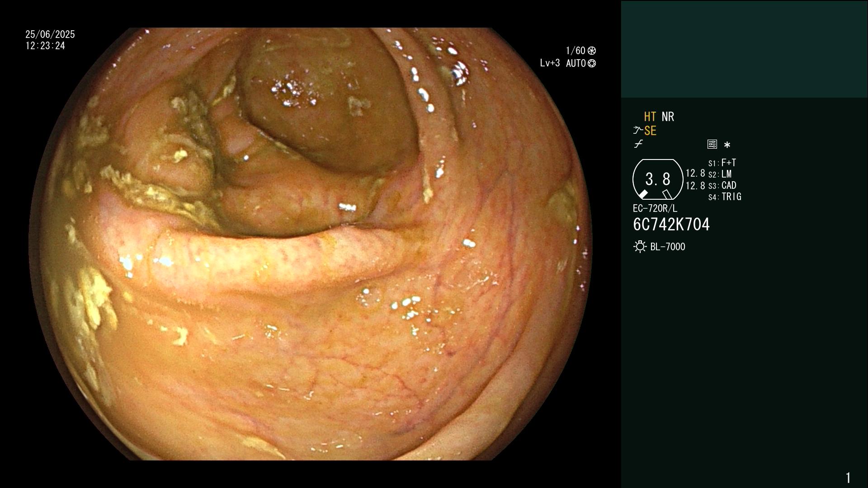Click the S2 LM switch assignment
Screen dimensions: 868x488
coord(720,174)
